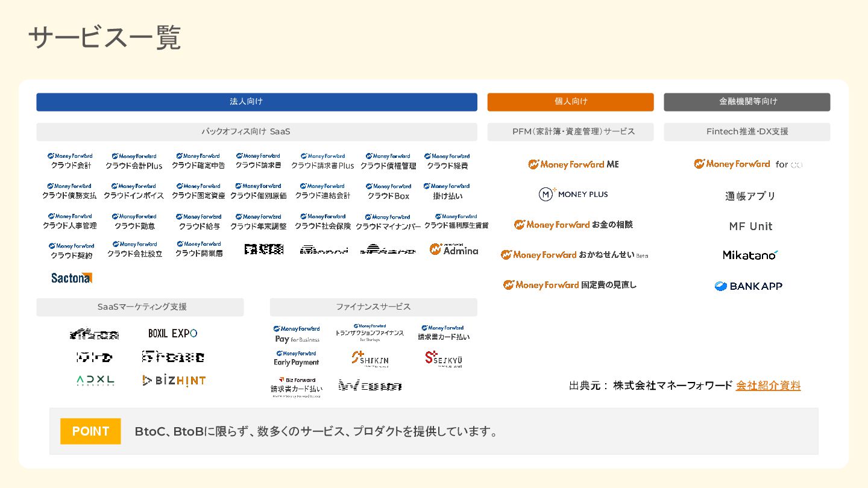Select the gray 金融機関等向け header bar
Image resolution: width=868 pixels, height=488 pixels.
pos(747,102)
